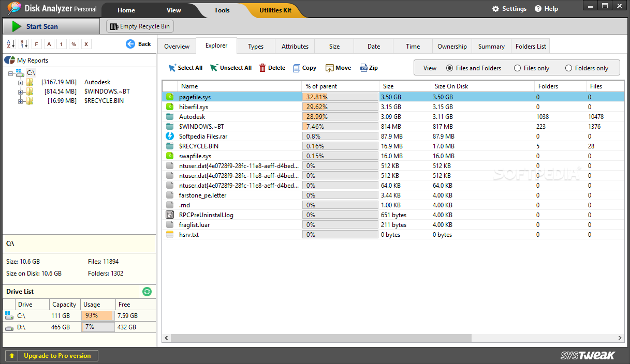Click the Zip archive icon
630x364 pixels.
[x=364, y=68]
